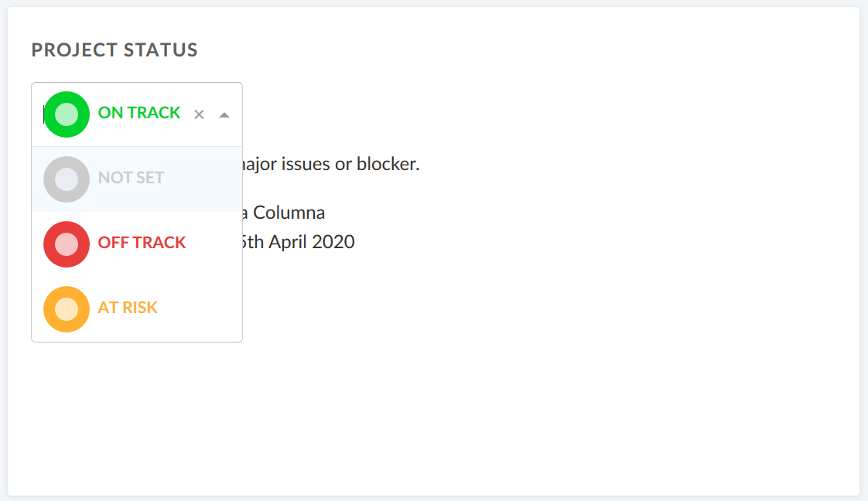
Task: Pick the AT RISK option
Action: click(128, 308)
